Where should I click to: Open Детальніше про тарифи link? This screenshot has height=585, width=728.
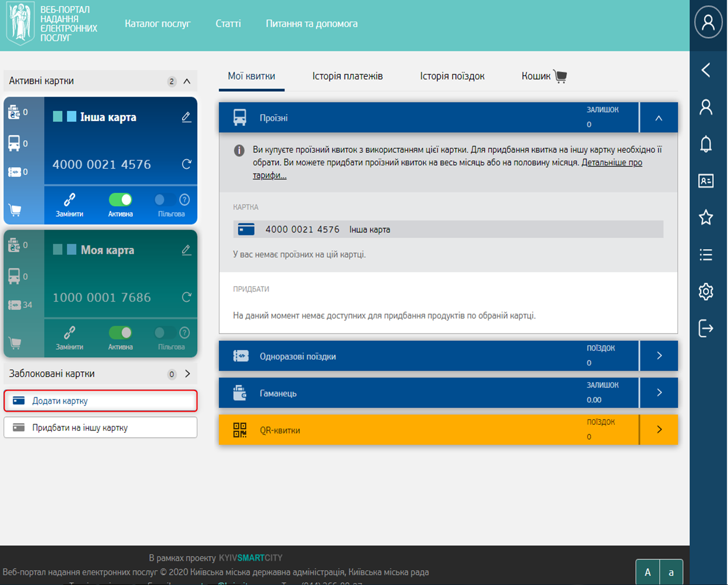tap(612, 162)
